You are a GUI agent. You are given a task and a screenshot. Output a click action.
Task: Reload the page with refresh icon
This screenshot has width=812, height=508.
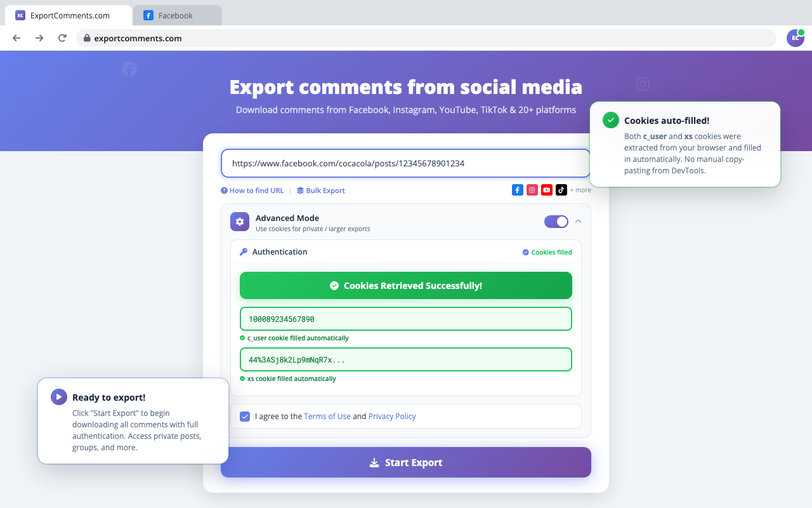coord(62,38)
